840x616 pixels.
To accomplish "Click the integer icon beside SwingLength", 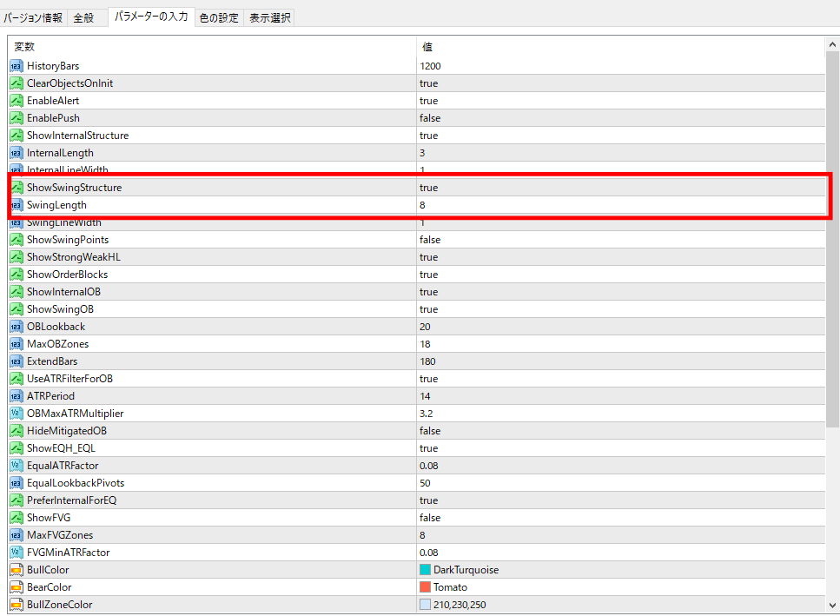I will [17, 205].
